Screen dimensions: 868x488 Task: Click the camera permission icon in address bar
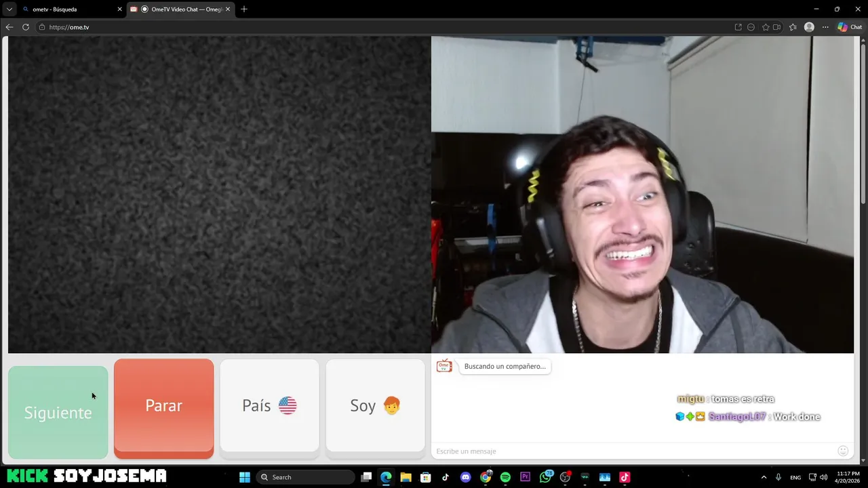point(776,27)
